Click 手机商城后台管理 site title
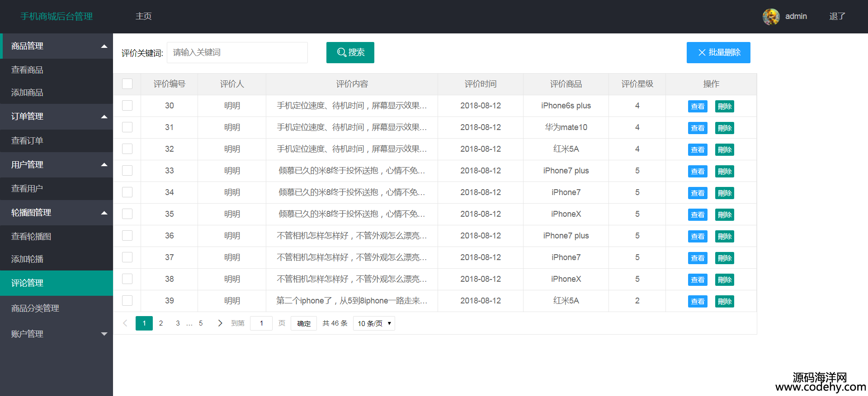 57,16
